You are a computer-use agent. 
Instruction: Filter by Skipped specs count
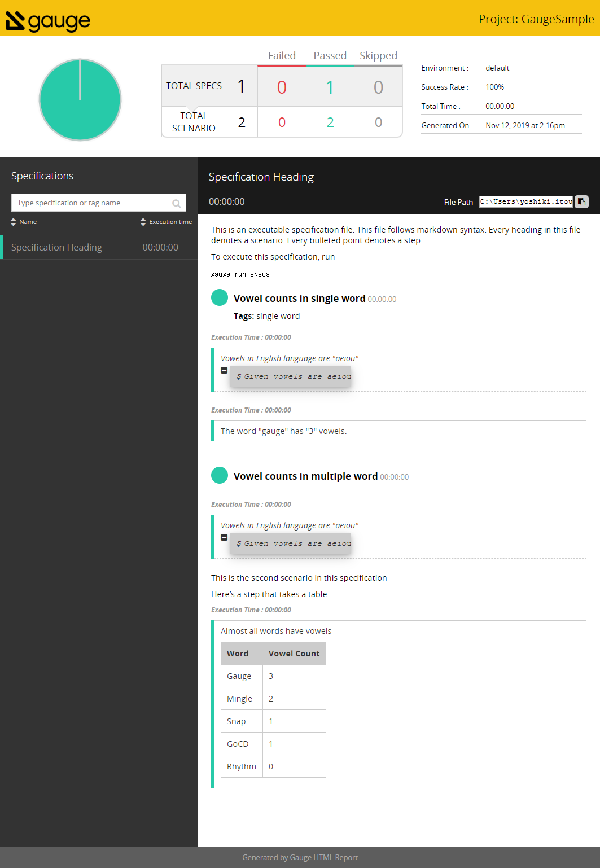[x=378, y=87]
